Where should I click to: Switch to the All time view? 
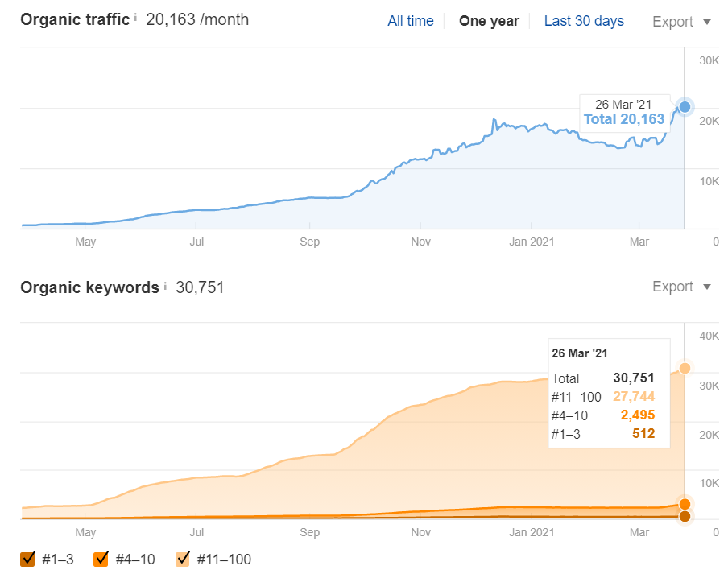[x=411, y=22]
